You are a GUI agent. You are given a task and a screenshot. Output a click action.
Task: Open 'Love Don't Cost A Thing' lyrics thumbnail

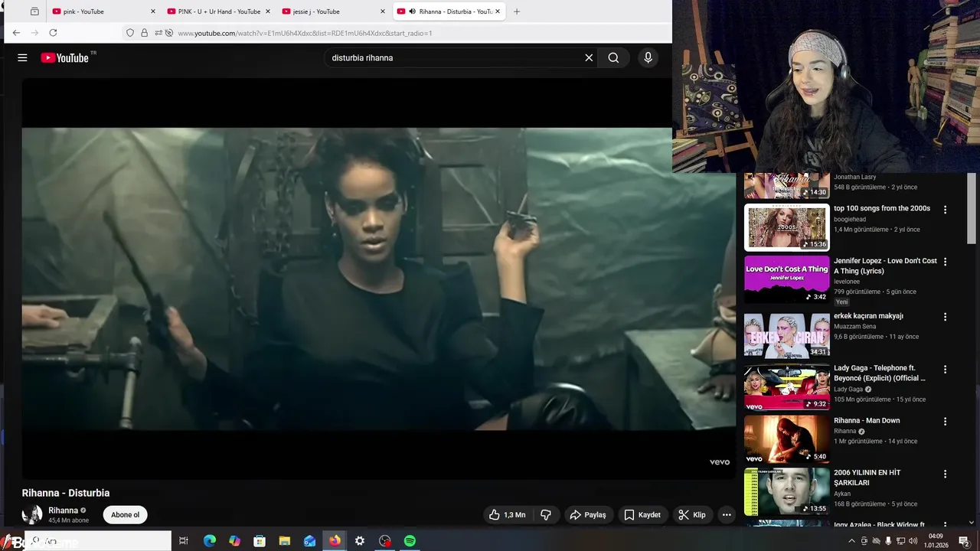point(787,279)
